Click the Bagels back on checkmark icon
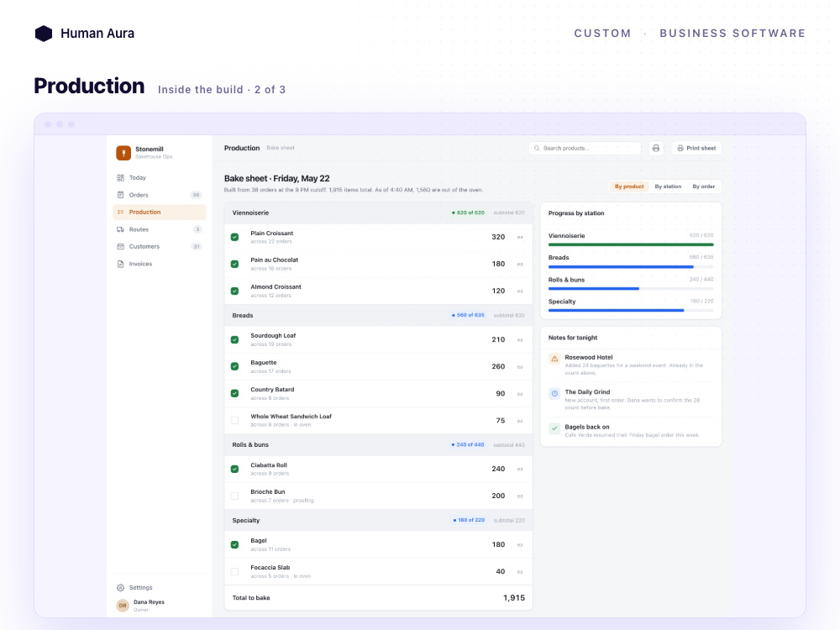 (554, 428)
